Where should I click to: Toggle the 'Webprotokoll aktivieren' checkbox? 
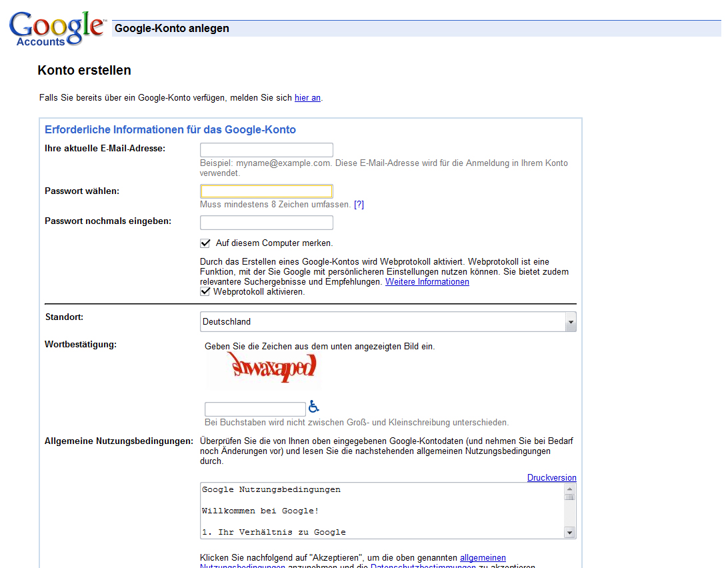(x=205, y=291)
